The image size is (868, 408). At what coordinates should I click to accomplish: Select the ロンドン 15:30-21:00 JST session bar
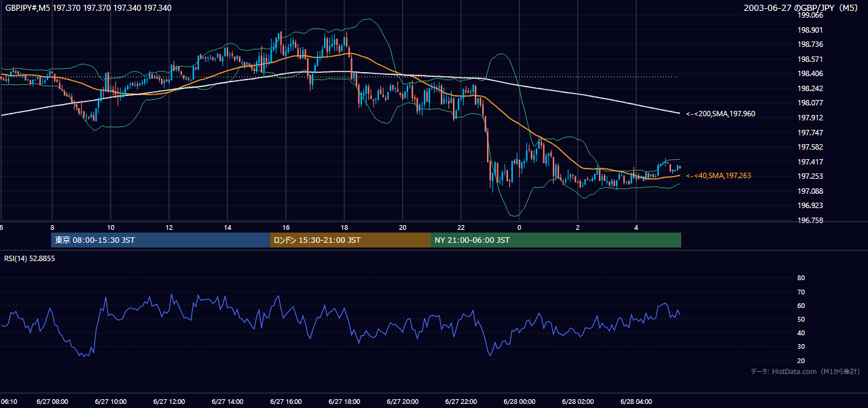(x=350, y=240)
